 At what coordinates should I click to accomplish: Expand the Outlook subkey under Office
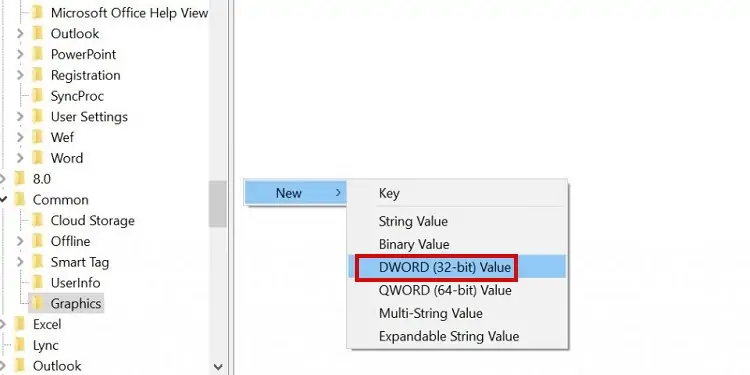coord(20,33)
